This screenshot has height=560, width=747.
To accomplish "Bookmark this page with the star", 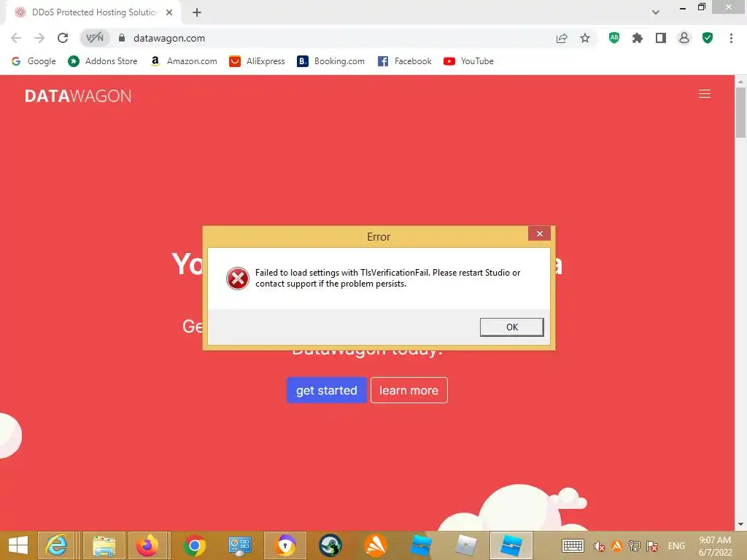I will pyautogui.click(x=585, y=38).
